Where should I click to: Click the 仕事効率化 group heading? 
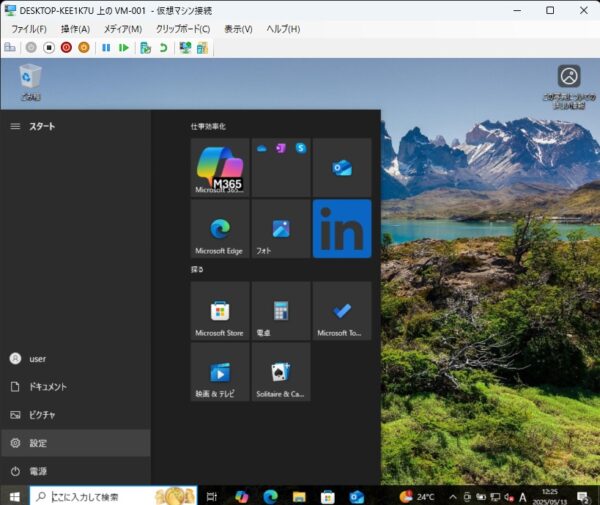click(208, 127)
